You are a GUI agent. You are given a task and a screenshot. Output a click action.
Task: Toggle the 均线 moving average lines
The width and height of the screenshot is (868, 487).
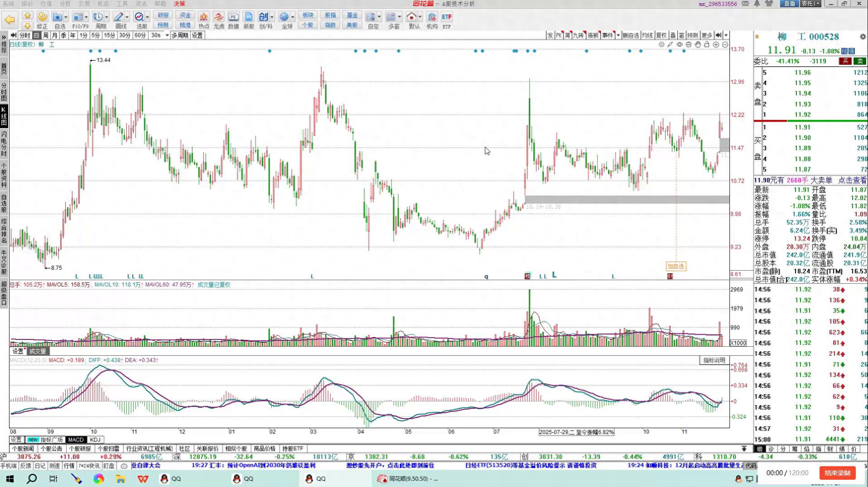click(647, 35)
